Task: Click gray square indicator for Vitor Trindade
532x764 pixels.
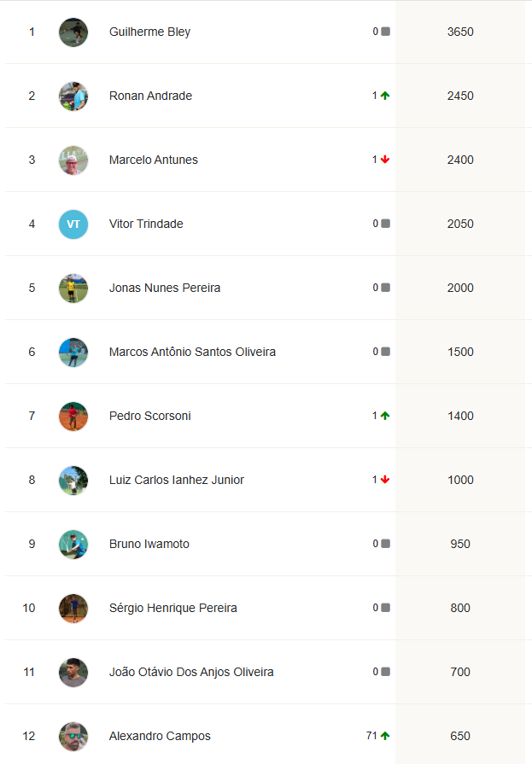Action: click(x=385, y=225)
